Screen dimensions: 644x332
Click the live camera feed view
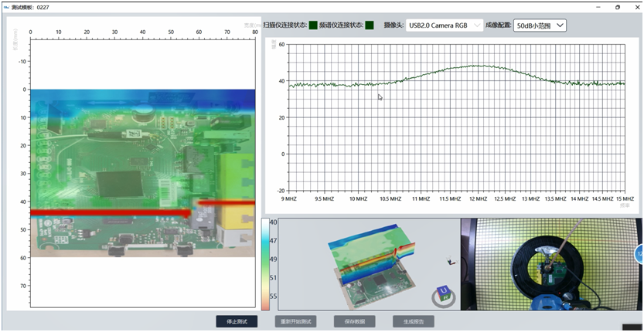(x=549, y=264)
